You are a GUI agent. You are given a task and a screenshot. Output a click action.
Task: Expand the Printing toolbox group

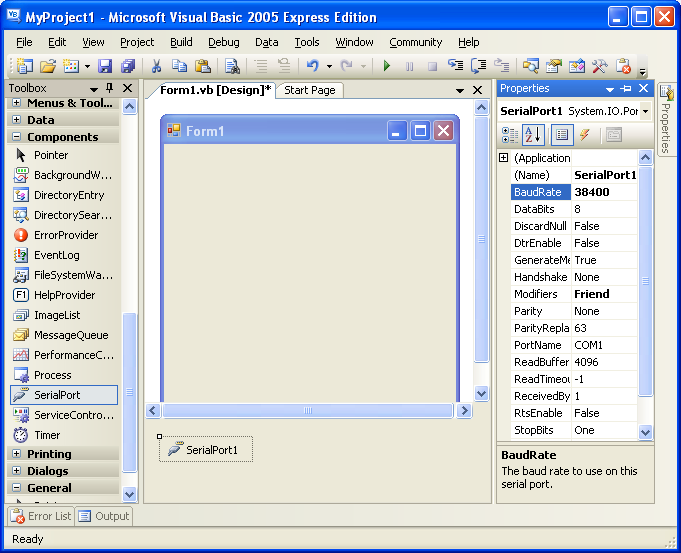tap(17, 454)
